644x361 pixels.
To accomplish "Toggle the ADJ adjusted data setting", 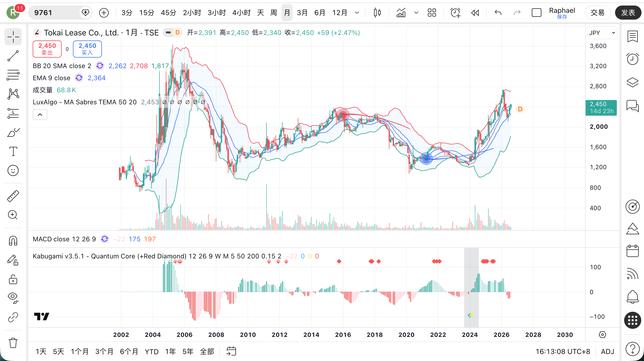I will pos(608,351).
